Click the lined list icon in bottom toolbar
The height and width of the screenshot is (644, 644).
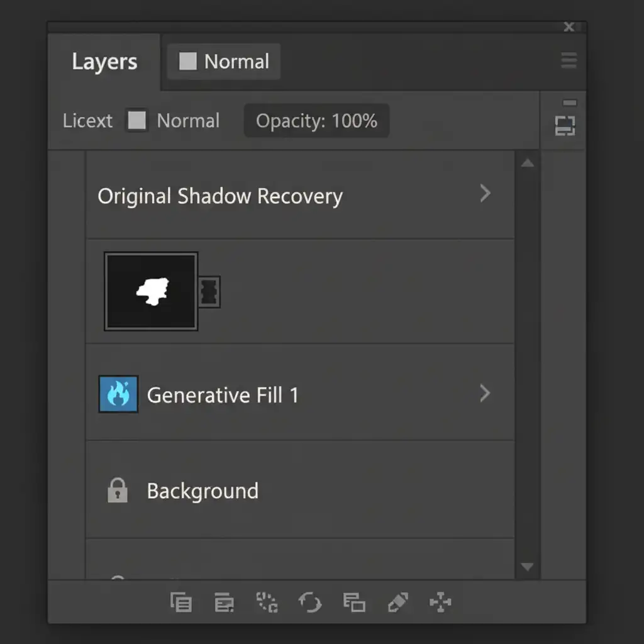tap(224, 602)
